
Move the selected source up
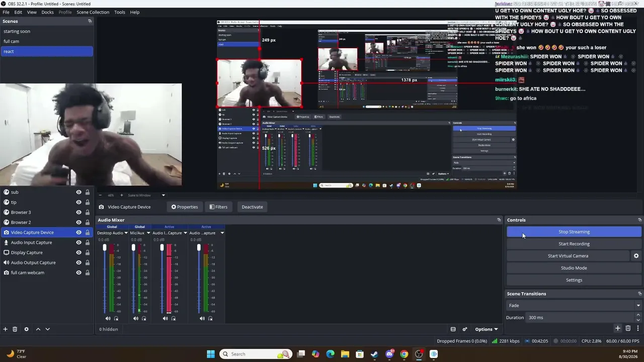[38, 329]
